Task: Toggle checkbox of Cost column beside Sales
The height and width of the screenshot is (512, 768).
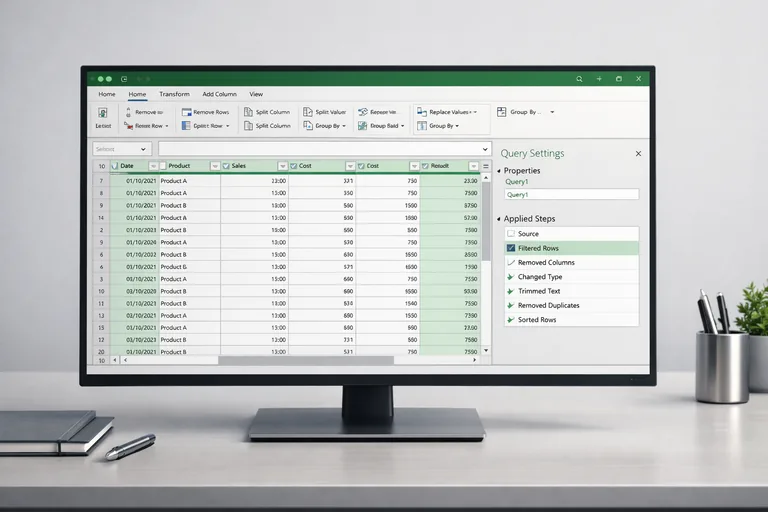Action: (x=293, y=166)
